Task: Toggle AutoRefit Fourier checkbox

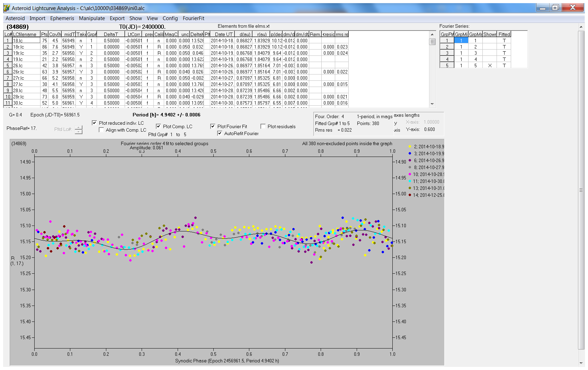Action: (220, 133)
